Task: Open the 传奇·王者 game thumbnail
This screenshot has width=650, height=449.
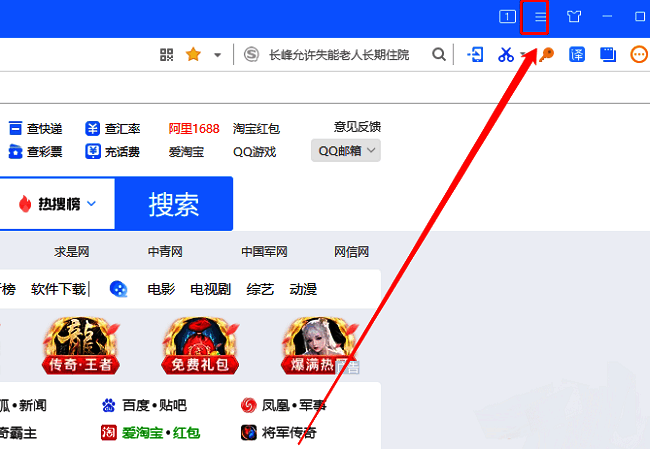Action: pos(81,345)
